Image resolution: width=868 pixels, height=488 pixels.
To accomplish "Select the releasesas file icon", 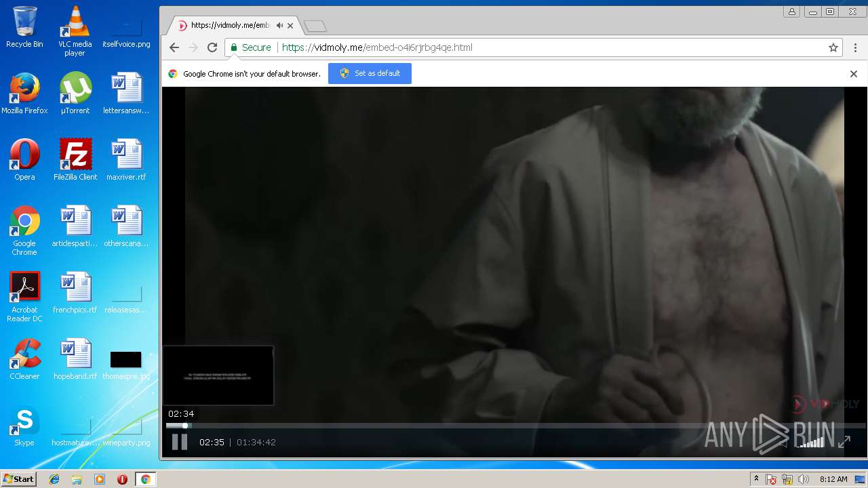I will pyautogui.click(x=126, y=298).
